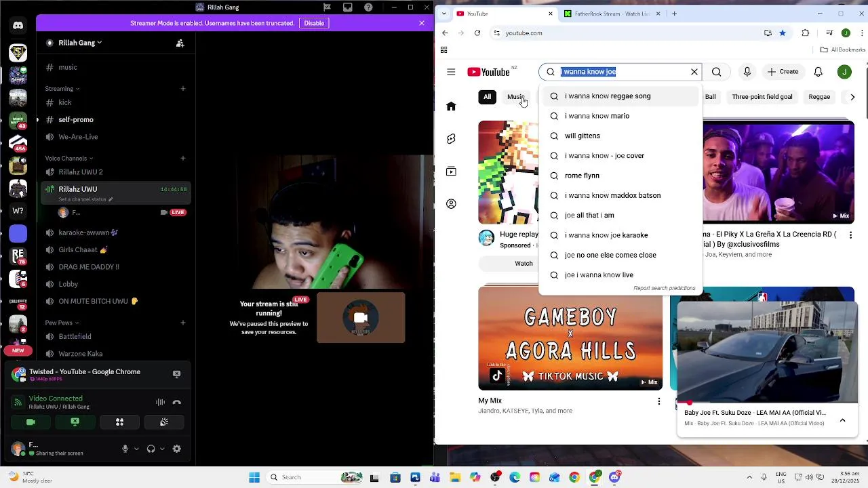Select the All filter chip on YouTube
This screenshot has height=488, width=868.
pyautogui.click(x=487, y=97)
